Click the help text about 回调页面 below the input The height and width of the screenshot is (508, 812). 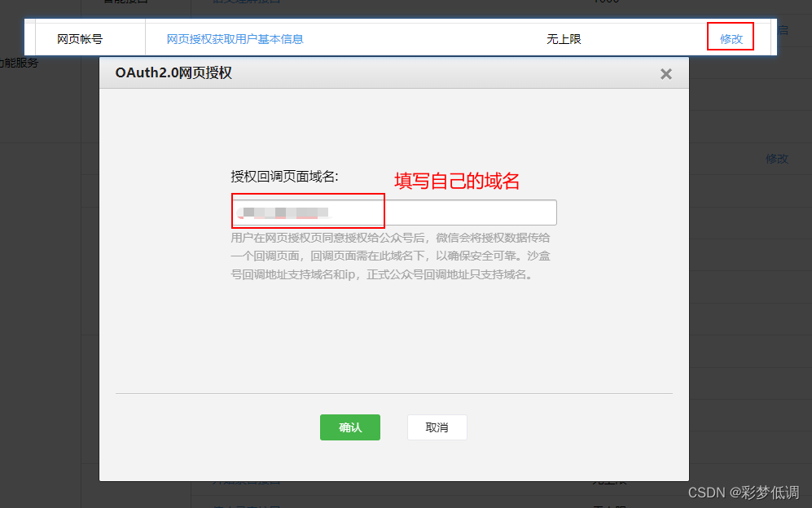[390, 256]
